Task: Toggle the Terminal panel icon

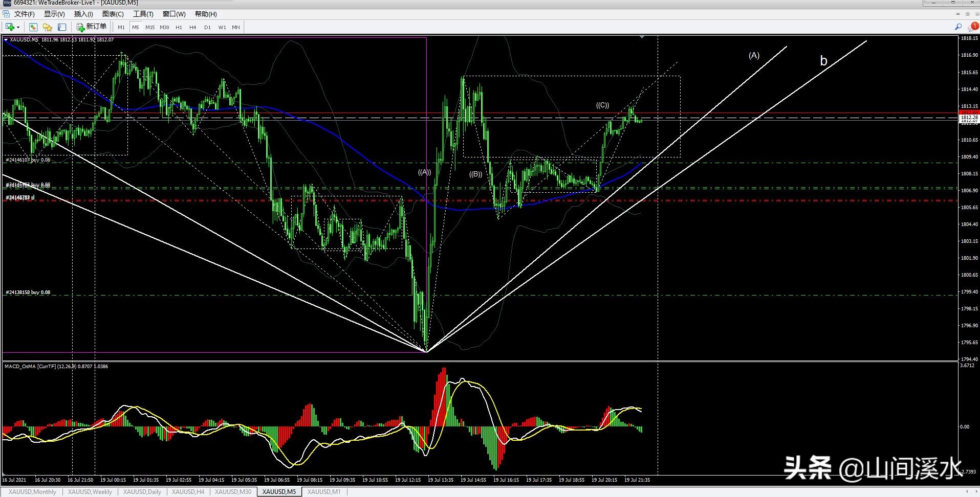Action: point(62,27)
